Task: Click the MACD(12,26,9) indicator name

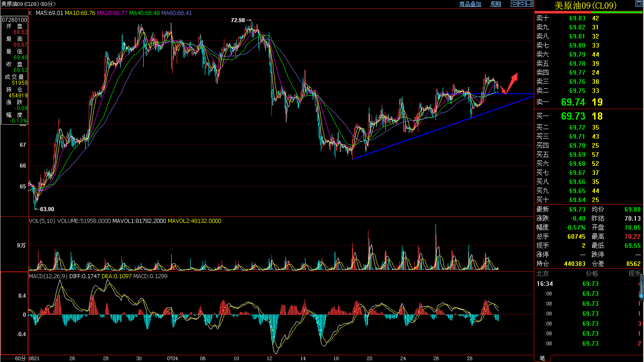Action: [48, 276]
